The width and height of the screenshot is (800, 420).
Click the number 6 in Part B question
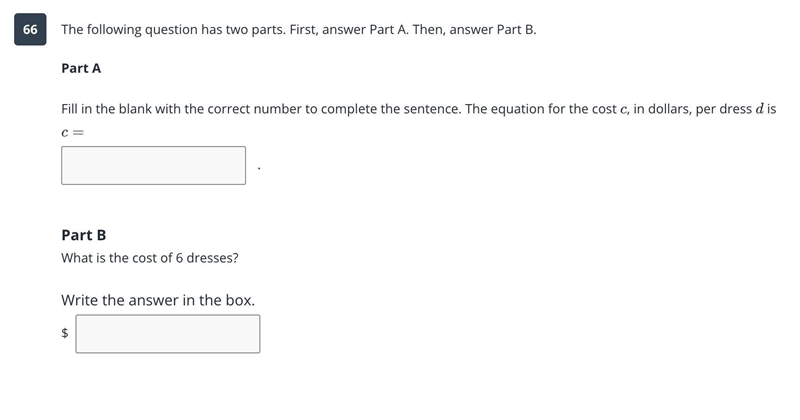point(179,258)
